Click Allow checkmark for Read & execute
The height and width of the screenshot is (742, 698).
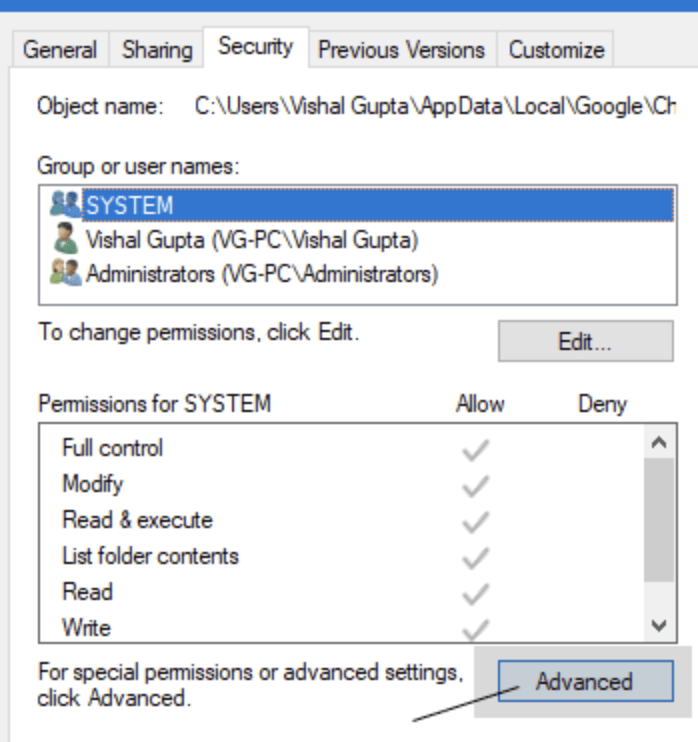click(476, 522)
